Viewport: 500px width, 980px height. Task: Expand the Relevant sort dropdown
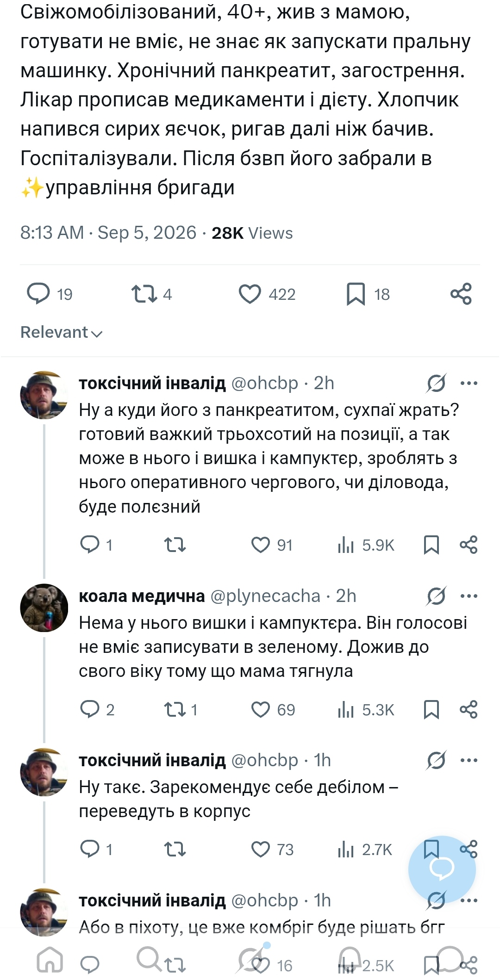pyautogui.click(x=61, y=332)
